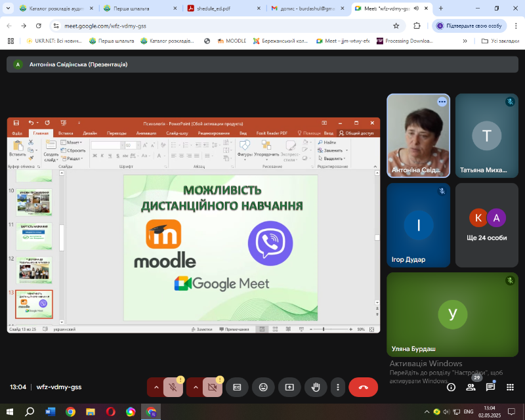Viewport: 525px width, 420px height.
Task: Raise hand in the Meet call
Action: [315, 387]
